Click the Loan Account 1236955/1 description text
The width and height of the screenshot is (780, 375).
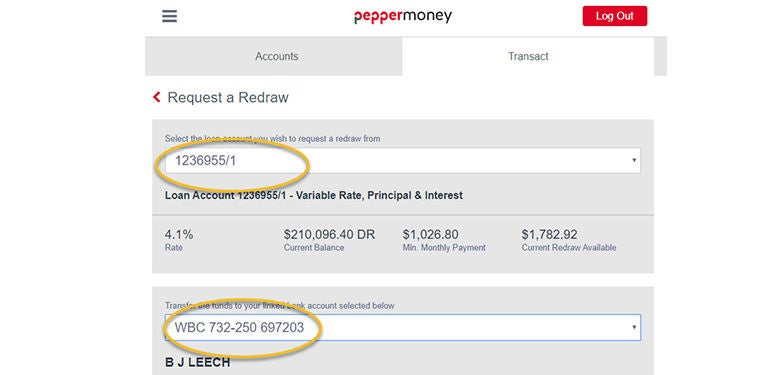pos(314,195)
